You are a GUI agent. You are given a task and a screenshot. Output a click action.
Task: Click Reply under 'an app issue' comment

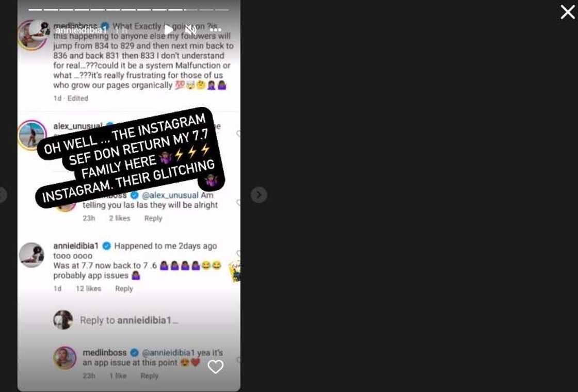point(149,376)
